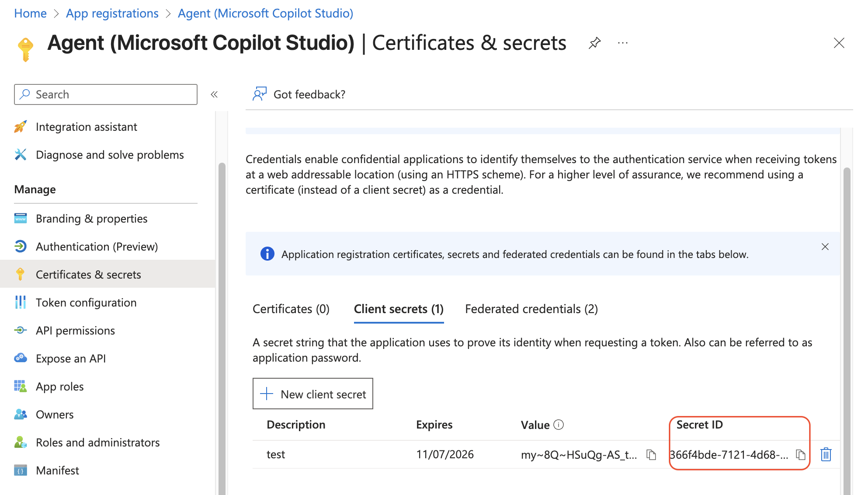Image resolution: width=868 pixels, height=495 pixels.
Task: Open the Manifest editor
Action: 57,471
